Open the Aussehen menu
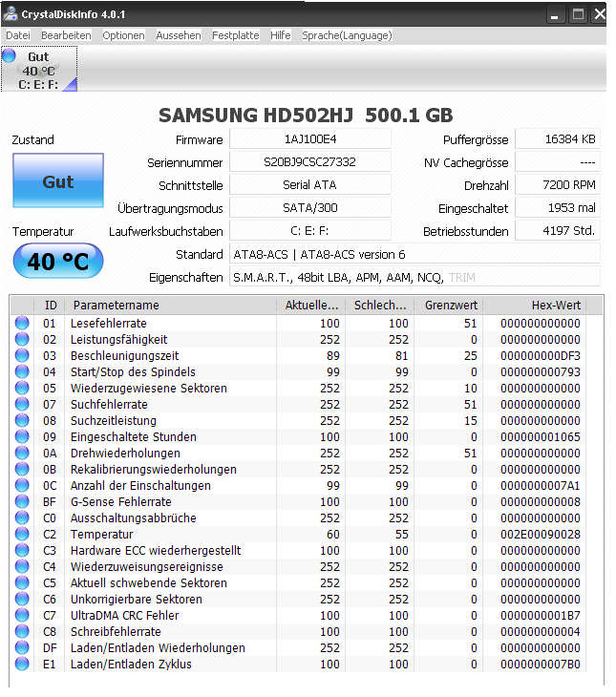The image size is (616, 697). coord(178,35)
